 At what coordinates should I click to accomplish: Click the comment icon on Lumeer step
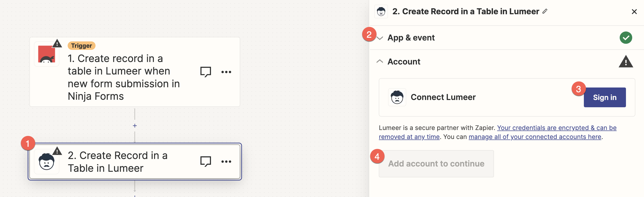205,161
